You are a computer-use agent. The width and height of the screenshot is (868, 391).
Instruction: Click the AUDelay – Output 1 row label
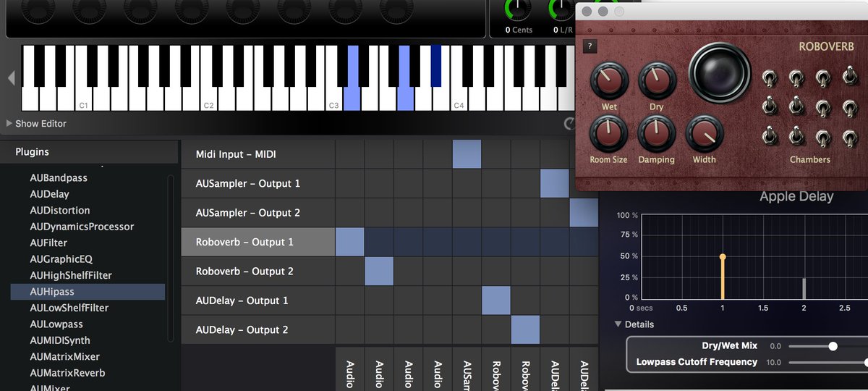click(258, 300)
